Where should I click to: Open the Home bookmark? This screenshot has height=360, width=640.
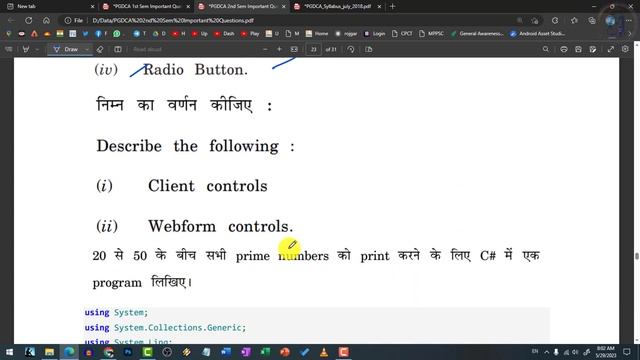click(x=317, y=34)
